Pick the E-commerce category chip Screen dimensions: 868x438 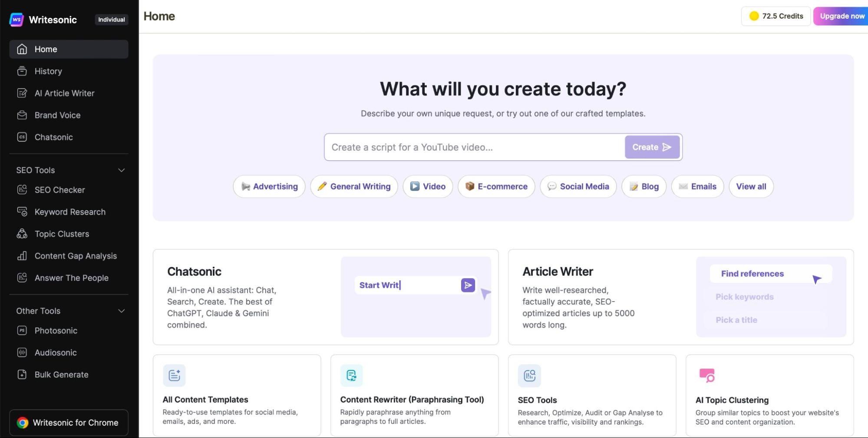pos(496,186)
